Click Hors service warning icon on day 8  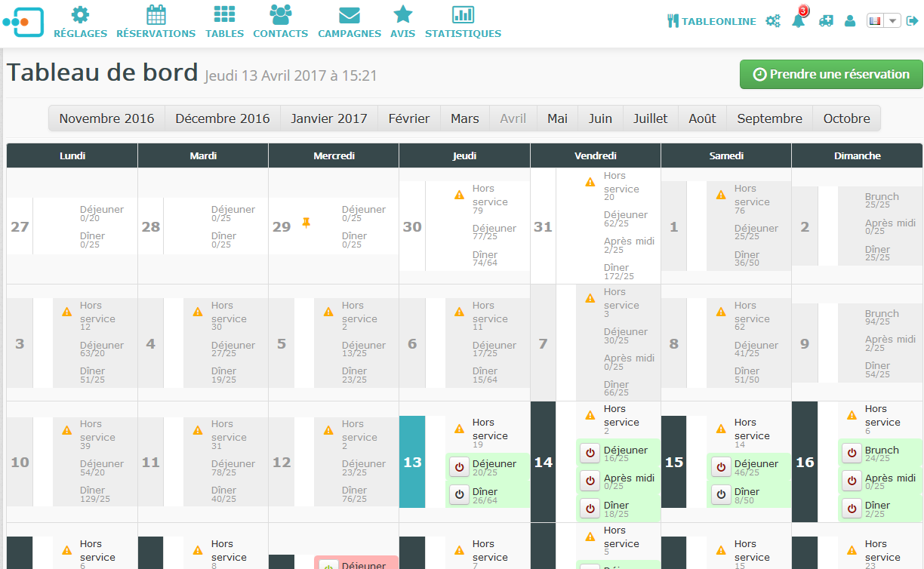pos(721,312)
